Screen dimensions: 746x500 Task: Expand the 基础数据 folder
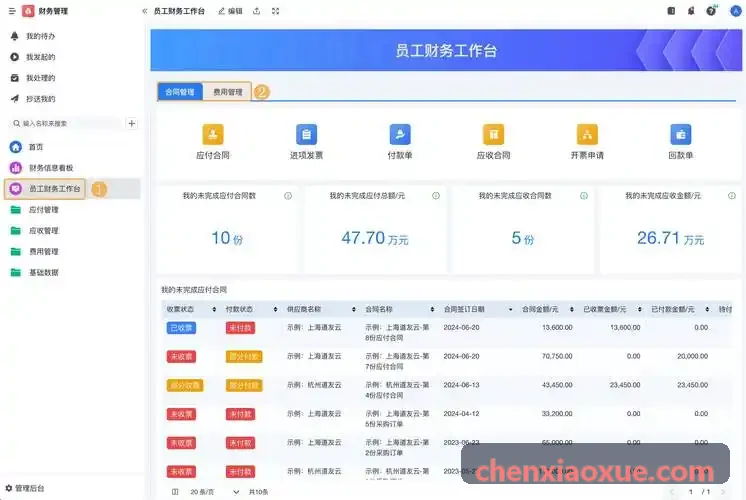pos(43,273)
